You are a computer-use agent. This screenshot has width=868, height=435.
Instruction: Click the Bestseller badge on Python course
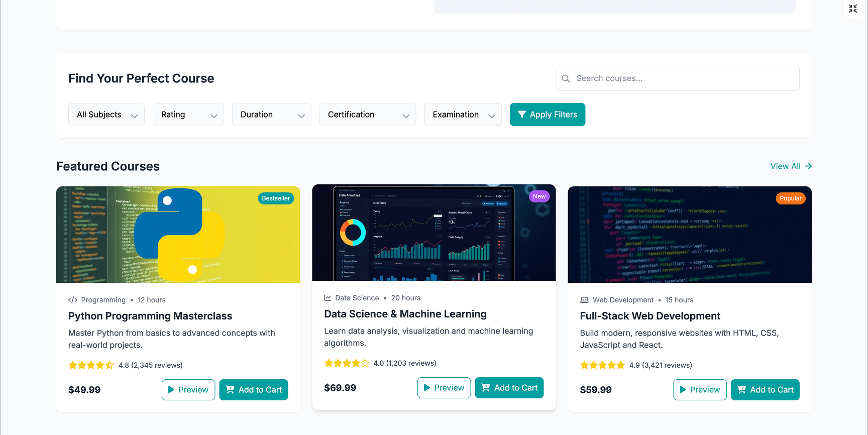[x=276, y=198]
